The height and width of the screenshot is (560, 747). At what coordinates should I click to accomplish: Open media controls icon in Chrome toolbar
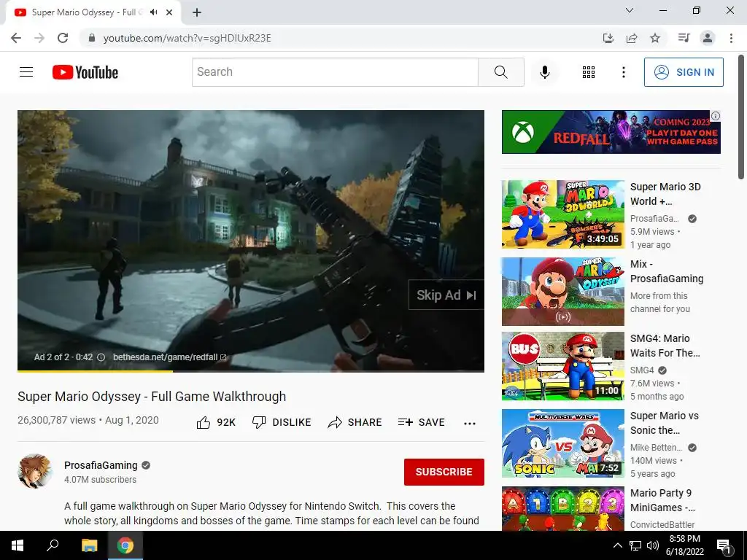pyautogui.click(x=684, y=38)
